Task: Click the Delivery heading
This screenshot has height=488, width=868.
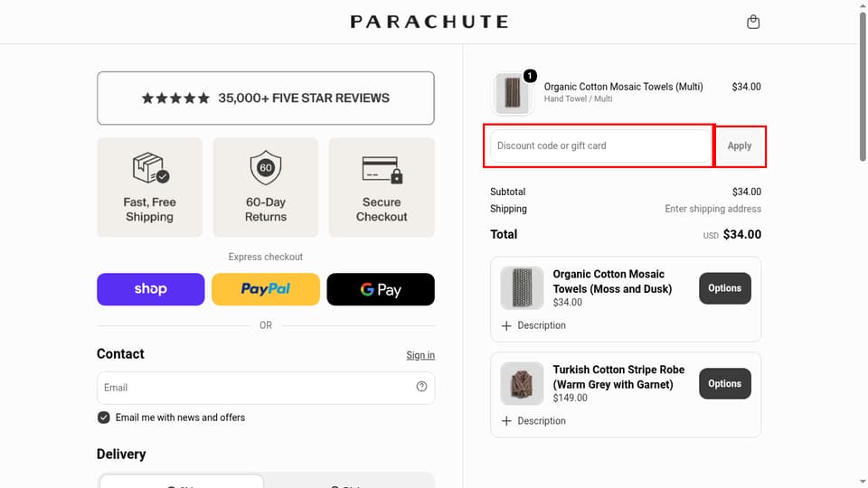Action: pyautogui.click(x=121, y=455)
